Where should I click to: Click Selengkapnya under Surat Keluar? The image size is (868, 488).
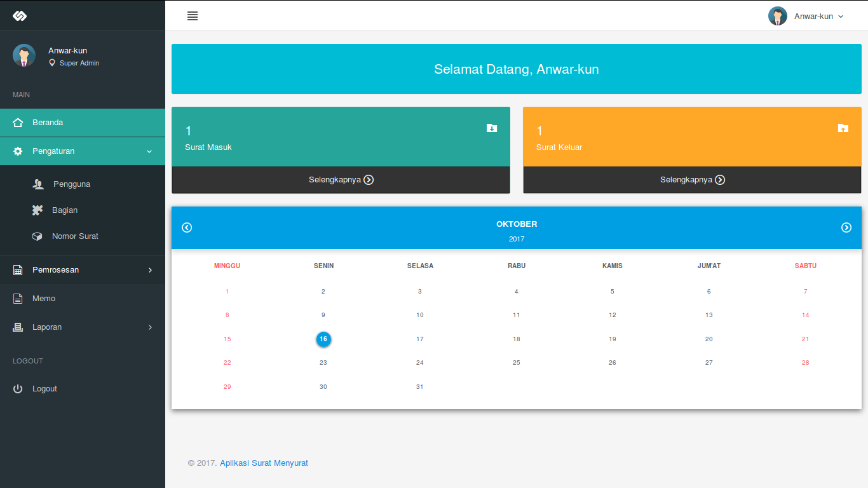(x=692, y=180)
